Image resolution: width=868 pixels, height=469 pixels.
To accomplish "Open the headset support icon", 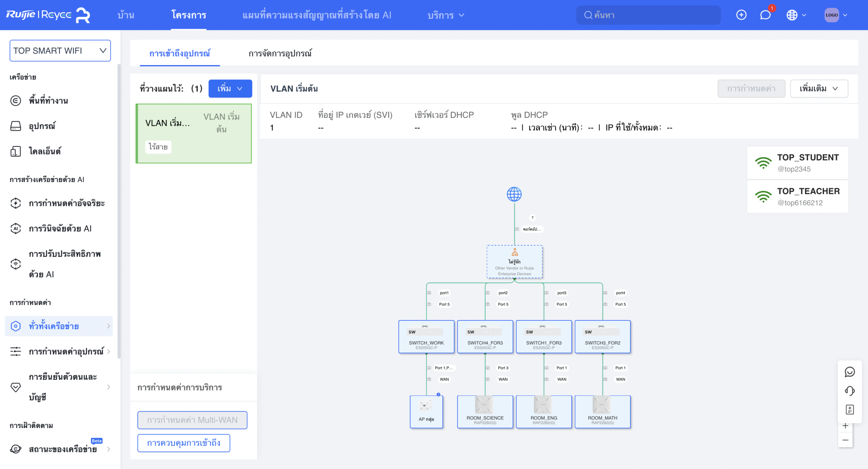I will pyautogui.click(x=849, y=391).
